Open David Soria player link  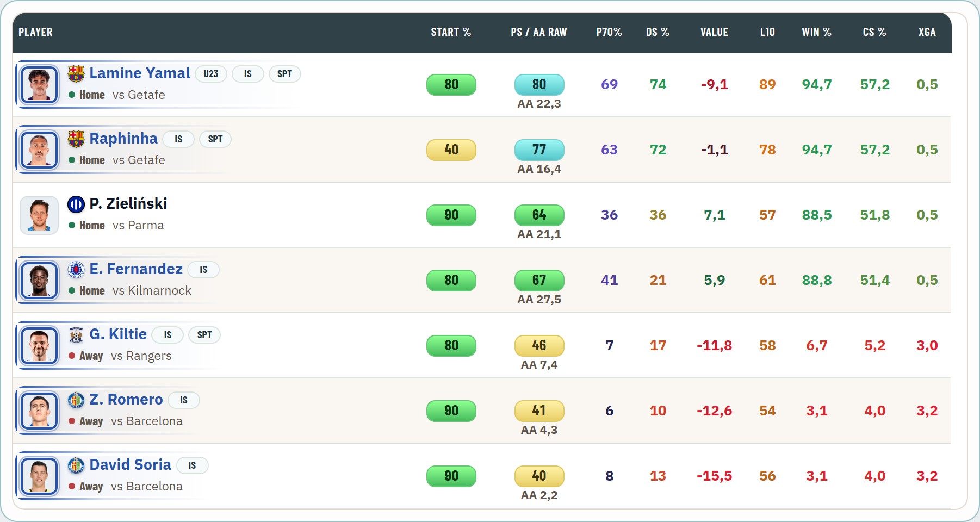tap(131, 465)
